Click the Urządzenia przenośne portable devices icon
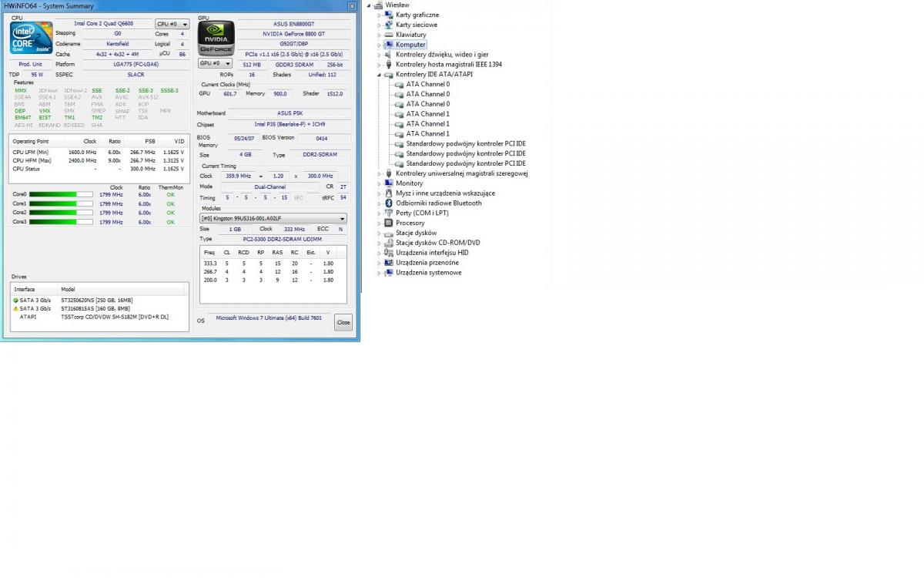 coord(389,263)
